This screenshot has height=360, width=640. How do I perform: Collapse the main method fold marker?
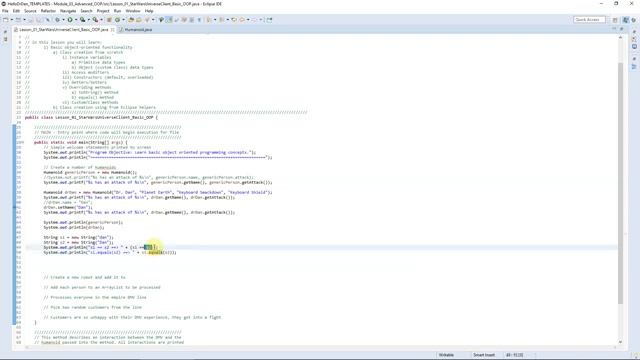23,142
